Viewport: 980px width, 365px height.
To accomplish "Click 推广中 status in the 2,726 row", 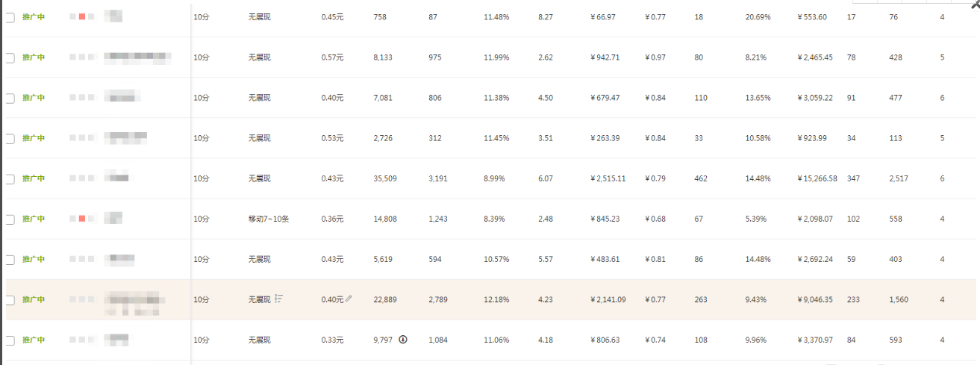I will pos(34,137).
